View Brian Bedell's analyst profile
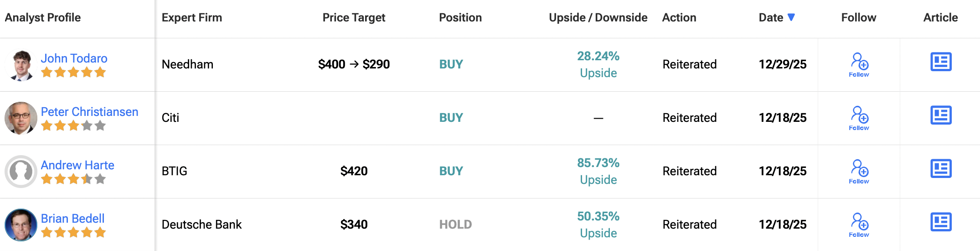Screen dimensions: 980x251 pos(72,219)
